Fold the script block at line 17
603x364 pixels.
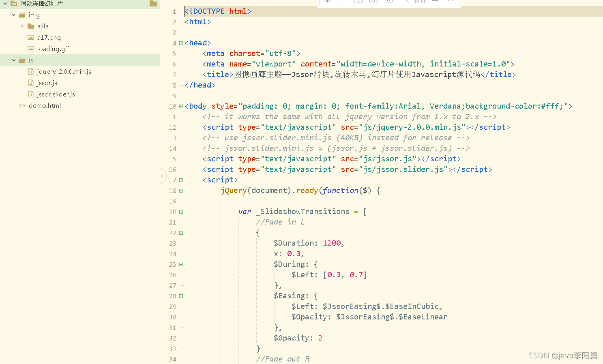(181, 180)
